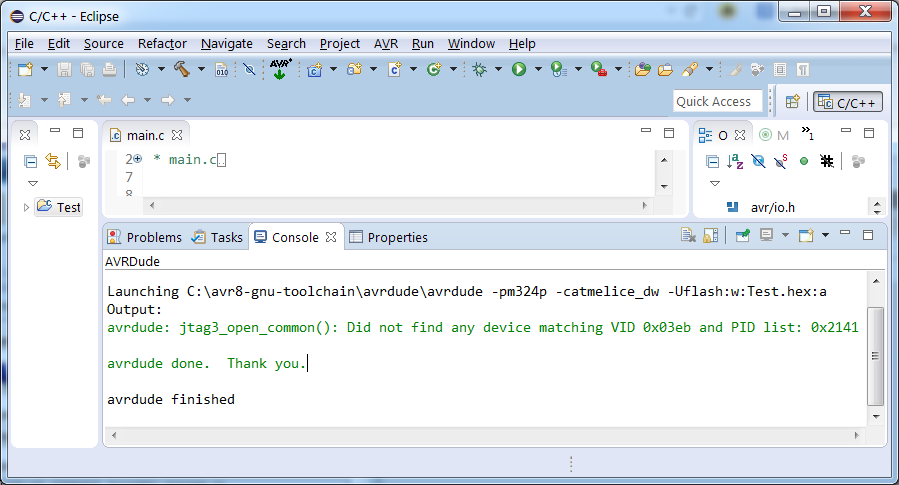Screen dimensions: 899x485
Task: Click the New Class green C icon
Action: point(434,69)
